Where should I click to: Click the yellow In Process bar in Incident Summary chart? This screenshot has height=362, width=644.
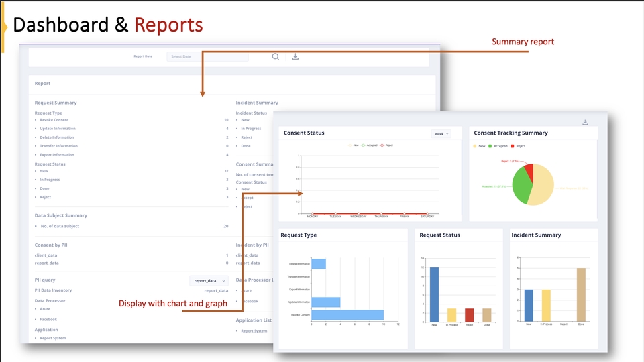coord(546,306)
